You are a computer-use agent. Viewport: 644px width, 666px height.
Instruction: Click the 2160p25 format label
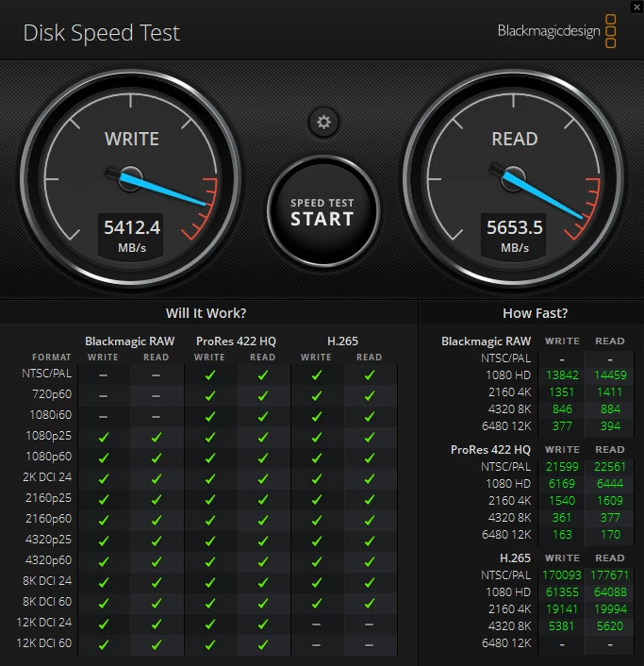(x=48, y=498)
